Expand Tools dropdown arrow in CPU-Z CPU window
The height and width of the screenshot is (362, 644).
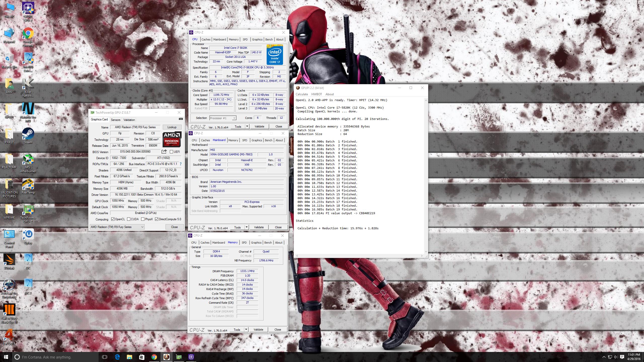coord(247,126)
